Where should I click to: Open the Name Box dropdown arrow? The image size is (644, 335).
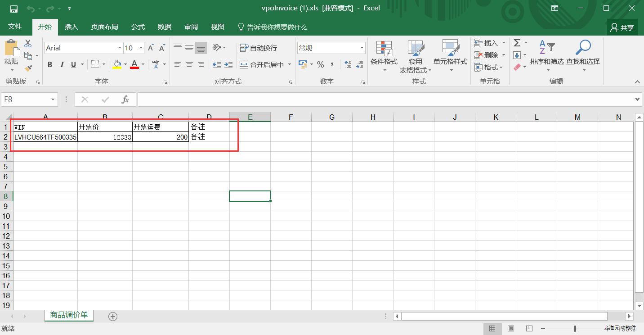tap(53, 100)
